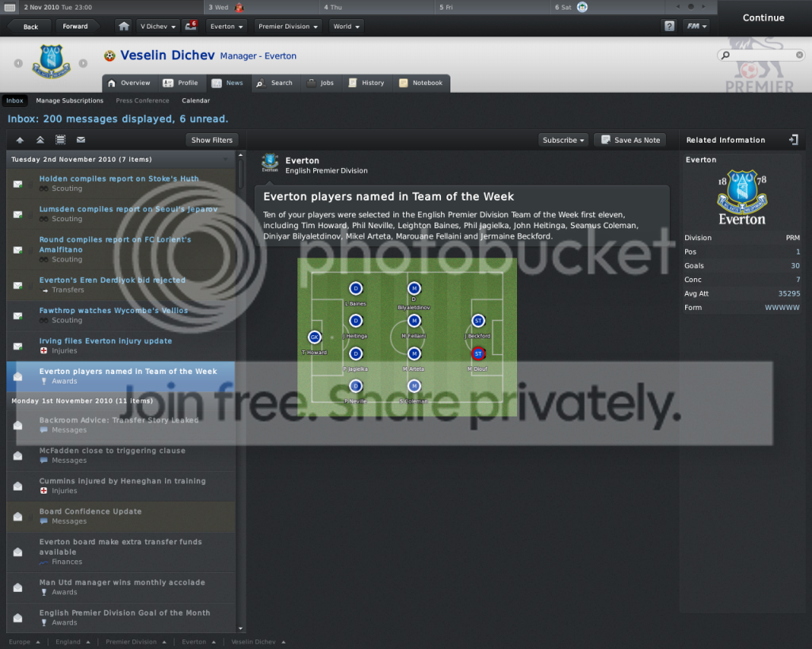
Task: Switch to the History tab
Action: click(366, 82)
